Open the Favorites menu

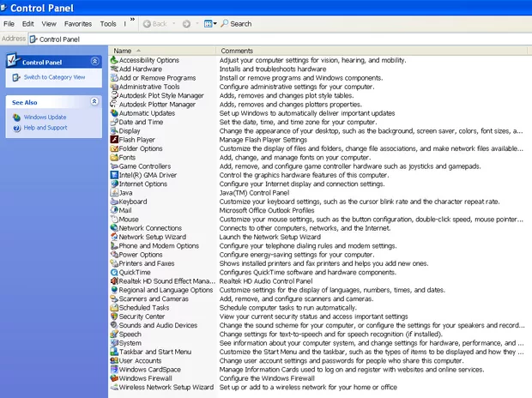pyautogui.click(x=77, y=24)
